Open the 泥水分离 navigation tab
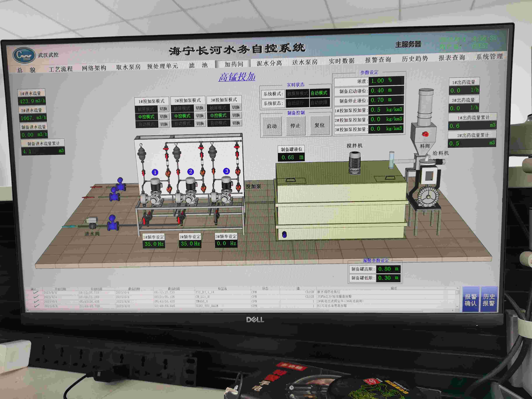The height and width of the screenshot is (399, 532). click(x=269, y=63)
